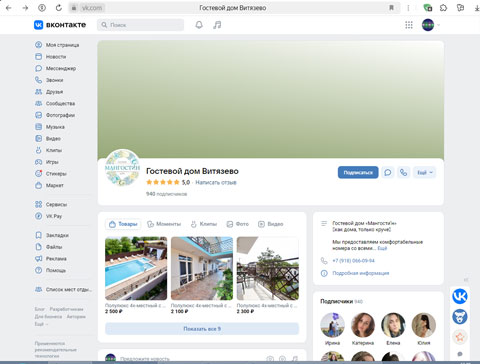
Task: Select the Видео tab in community
Action: (x=271, y=224)
